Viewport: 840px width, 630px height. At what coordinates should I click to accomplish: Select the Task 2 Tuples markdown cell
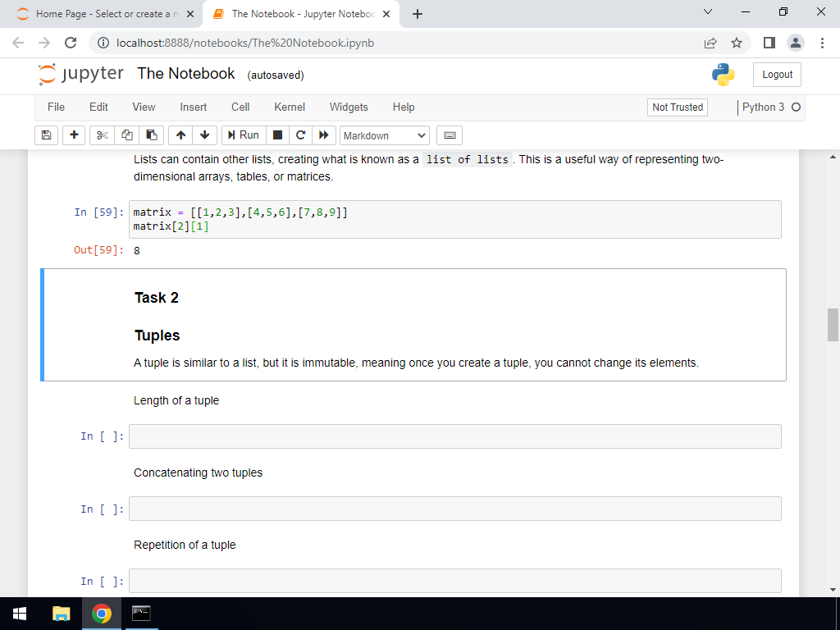pyautogui.click(x=413, y=325)
